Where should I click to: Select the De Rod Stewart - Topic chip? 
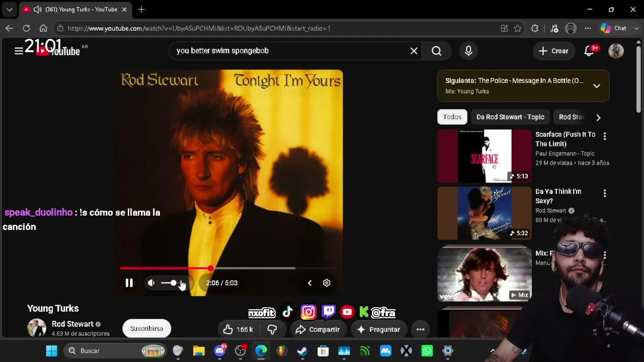510,117
